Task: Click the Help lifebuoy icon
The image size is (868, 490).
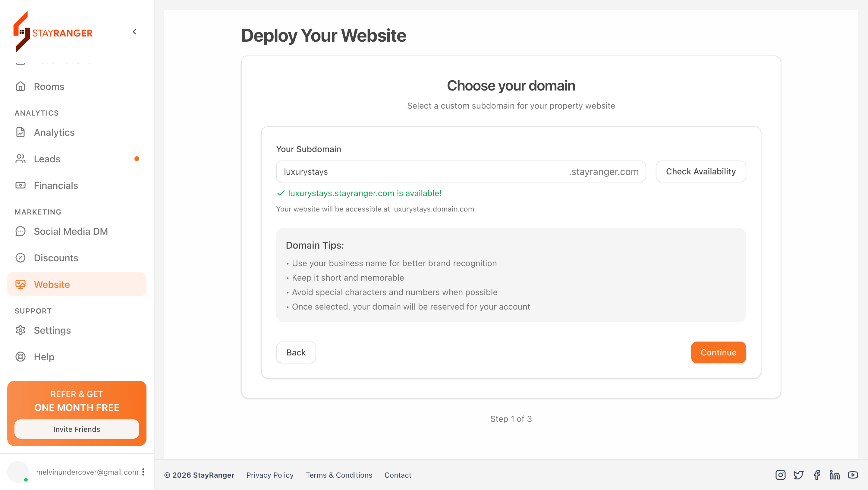Action: pyautogui.click(x=20, y=357)
